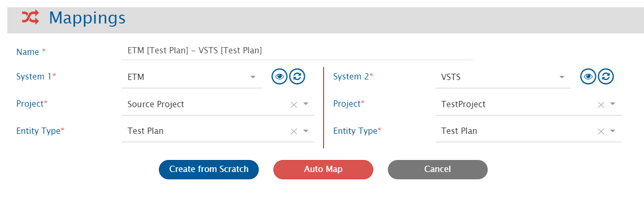The height and width of the screenshot is (218, 644).
Task: View System 1 details with eye icon
Action: [x=280, y=76]
